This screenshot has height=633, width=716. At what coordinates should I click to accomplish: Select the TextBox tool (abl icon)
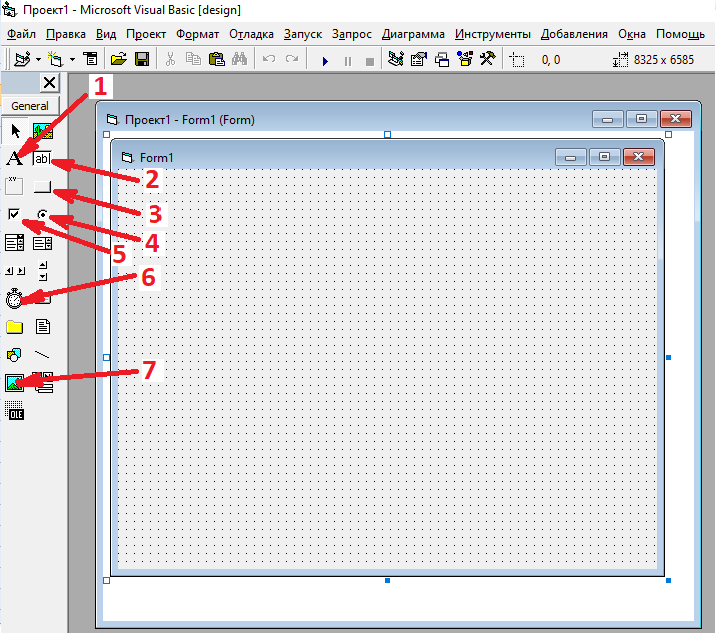42,158
